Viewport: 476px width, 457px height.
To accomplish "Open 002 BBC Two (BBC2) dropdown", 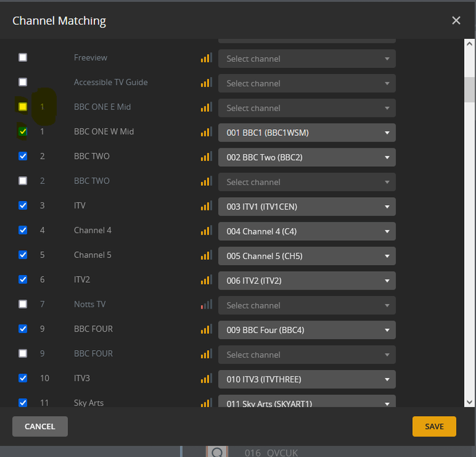I will [x=307, y=157].
